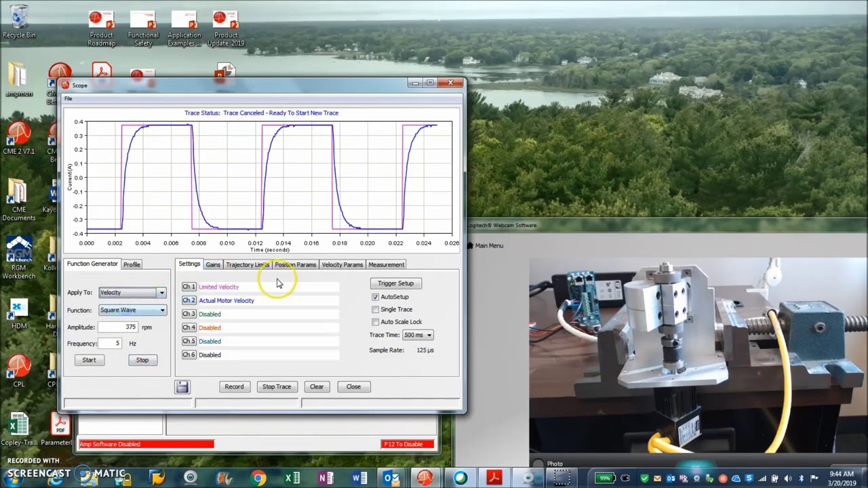The width and height of the screenshot is (868, 488).
Task: Switch to the Profile tab
Action: point(132,264)
